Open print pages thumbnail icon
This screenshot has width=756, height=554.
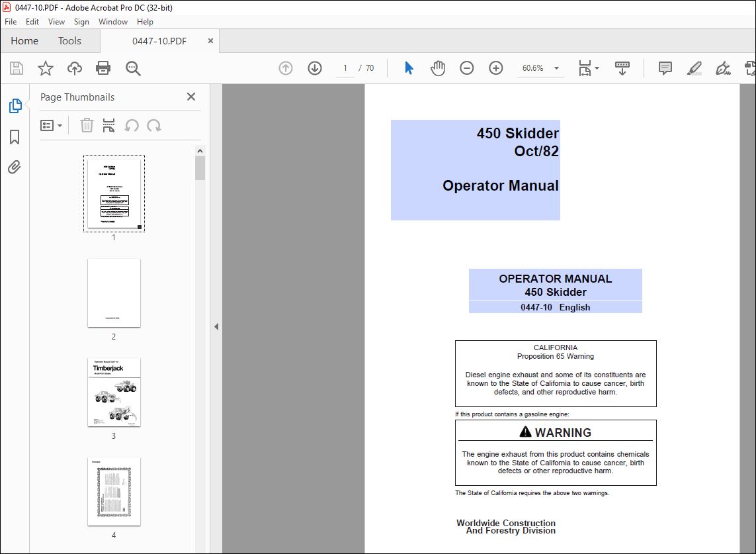pos(109,126)
